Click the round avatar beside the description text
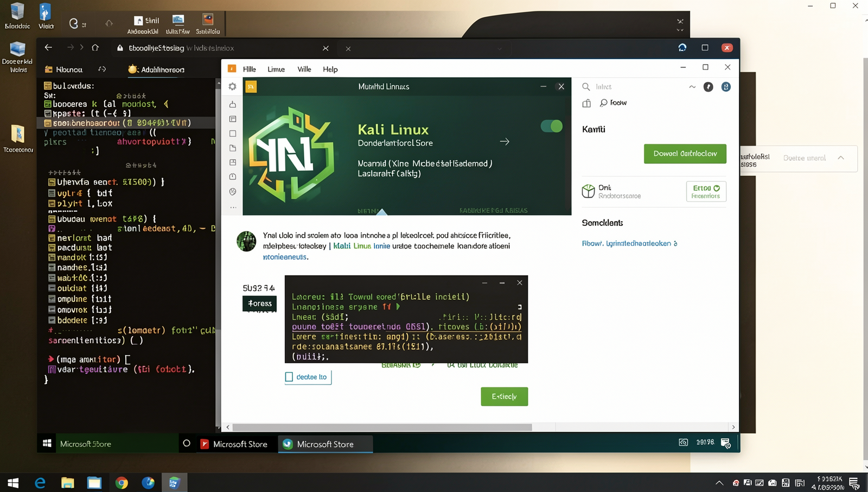This screenshot has width=868, height=492. (246, 241)
